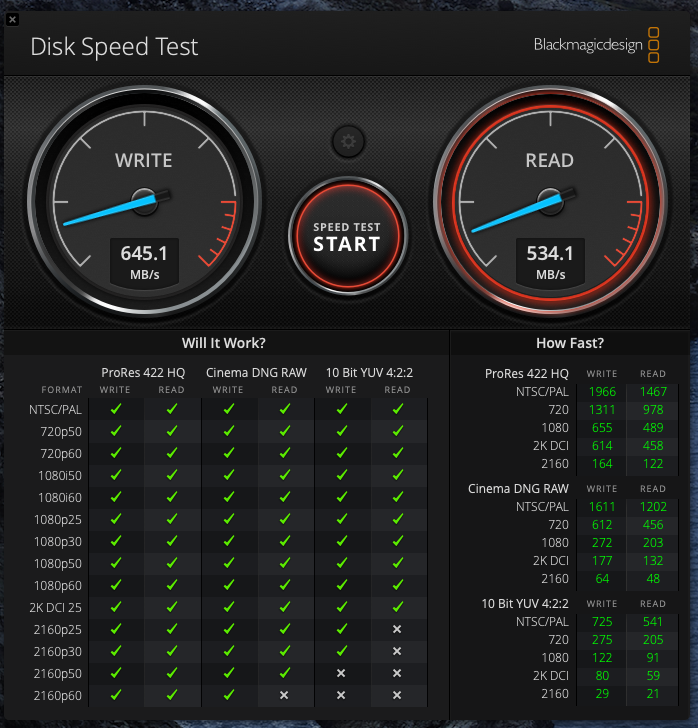Click the 1080p25 format row label
698x728 pixels.
click(x=58, y=520)
